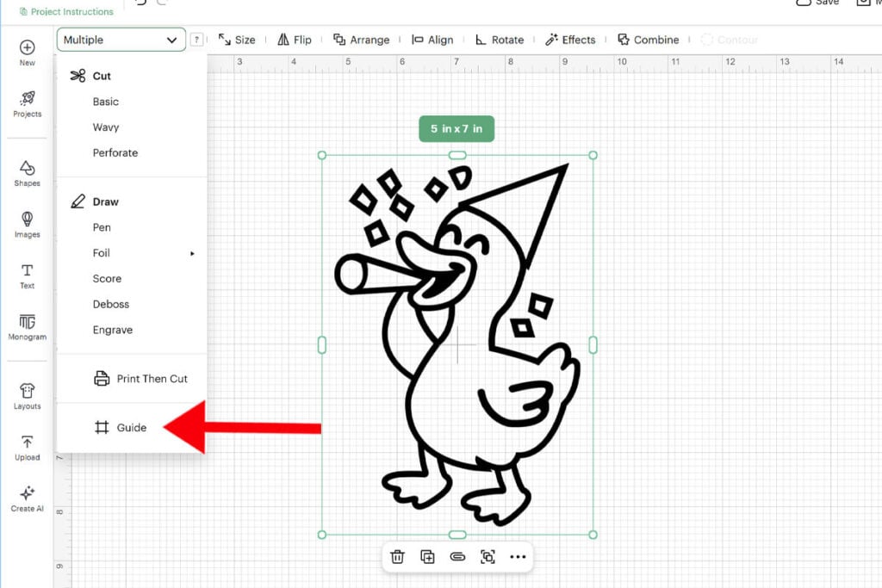Select Deboss operation
Image resolution: width=882 pixels, height=588 pixels.
tap(111, 304)
